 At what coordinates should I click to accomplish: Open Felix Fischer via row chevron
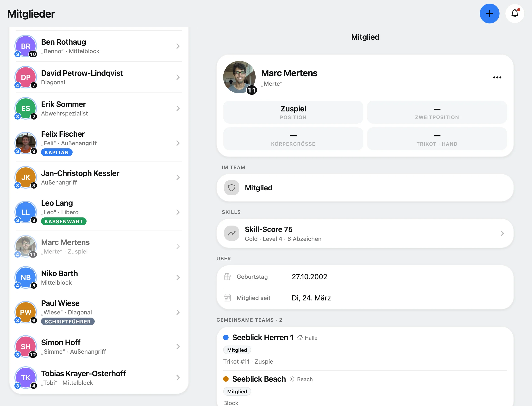pyautogui.click(x=178, y=143)
